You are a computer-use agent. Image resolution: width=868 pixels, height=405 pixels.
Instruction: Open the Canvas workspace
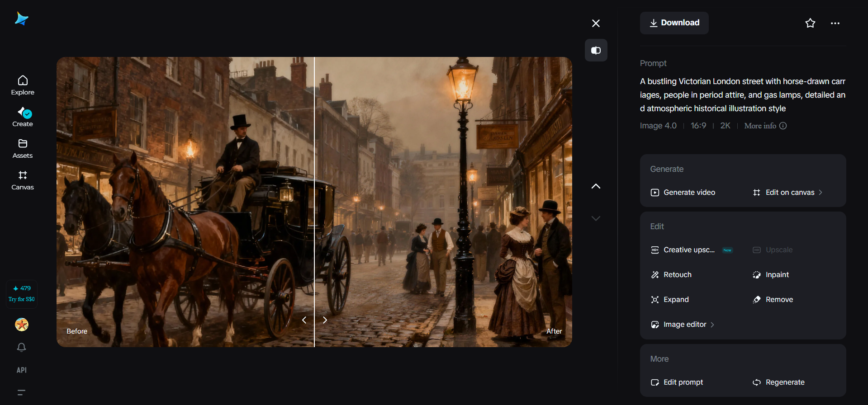(23, 180)
